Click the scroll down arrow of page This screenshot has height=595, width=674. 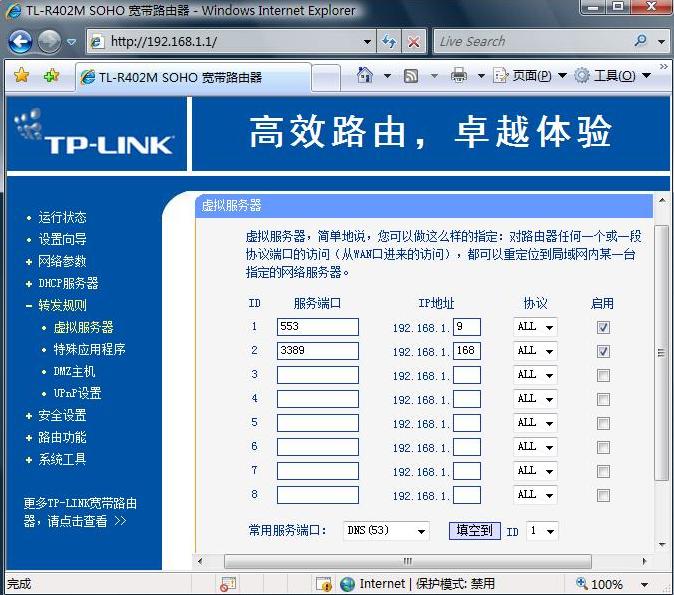662,544
